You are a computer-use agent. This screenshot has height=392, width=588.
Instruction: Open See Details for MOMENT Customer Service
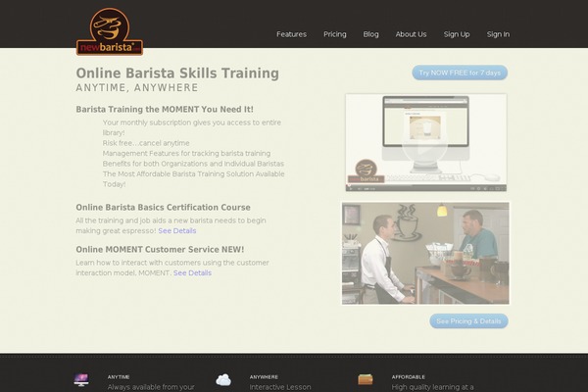coord(192,272)
